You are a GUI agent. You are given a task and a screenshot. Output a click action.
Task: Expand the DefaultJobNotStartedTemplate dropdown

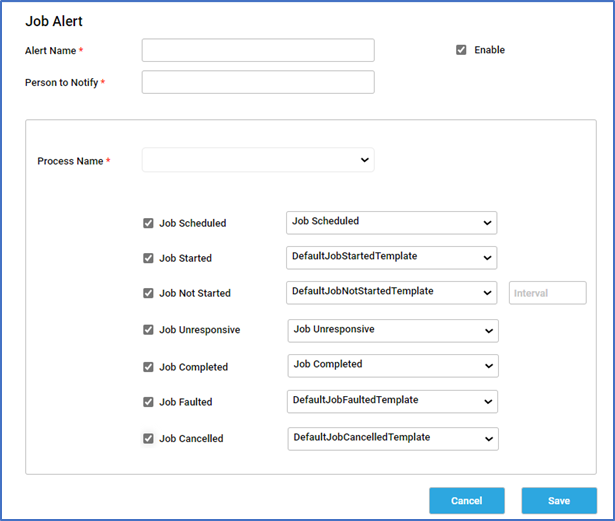tap(391, 293)
